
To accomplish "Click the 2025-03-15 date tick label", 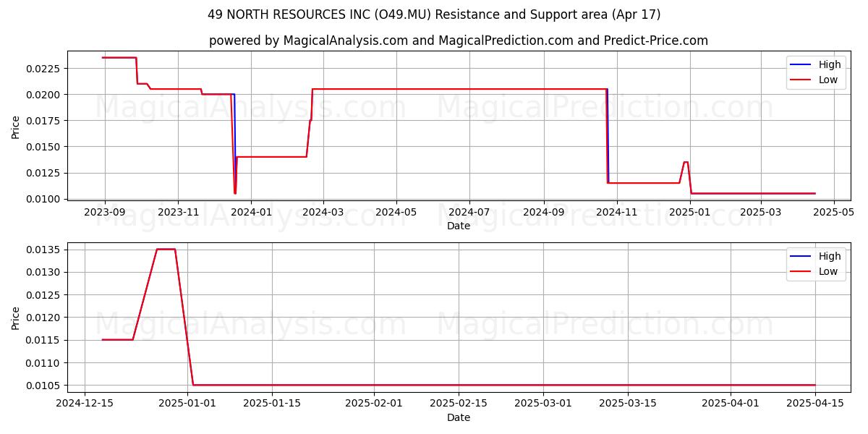I will coord(628,404).
